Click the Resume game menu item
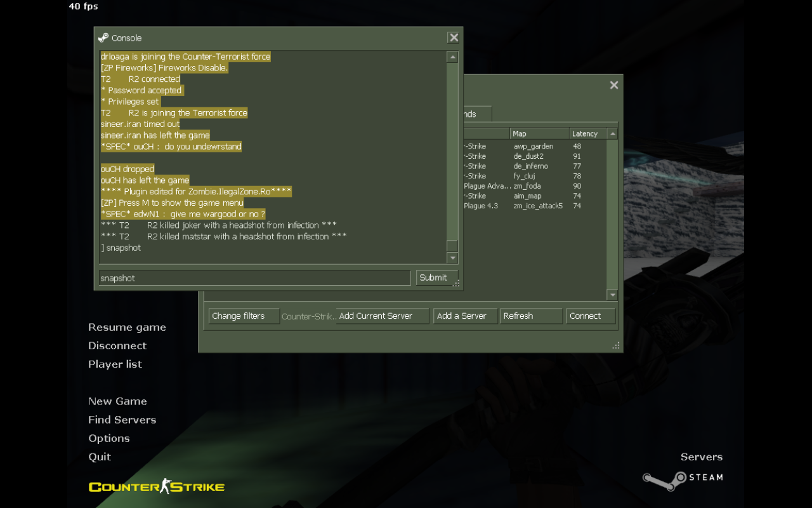Viewport: 812px width, 508px height. coord(127,328)
